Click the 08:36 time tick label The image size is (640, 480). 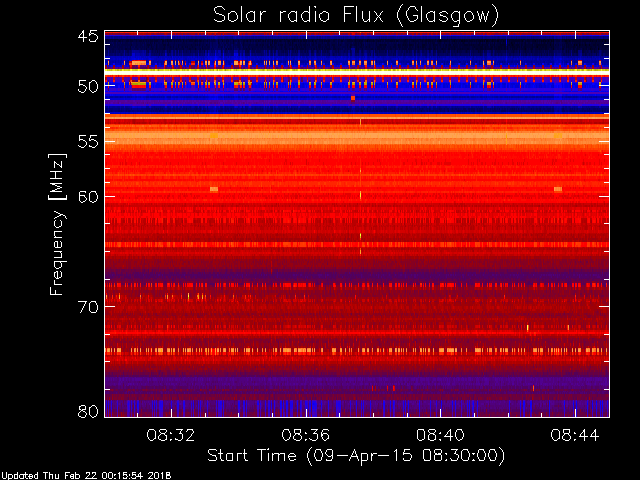tap(305, 435)
